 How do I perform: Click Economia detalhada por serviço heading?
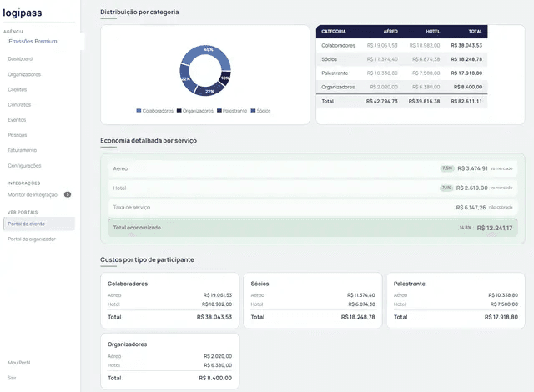click(x=149, y=140)
